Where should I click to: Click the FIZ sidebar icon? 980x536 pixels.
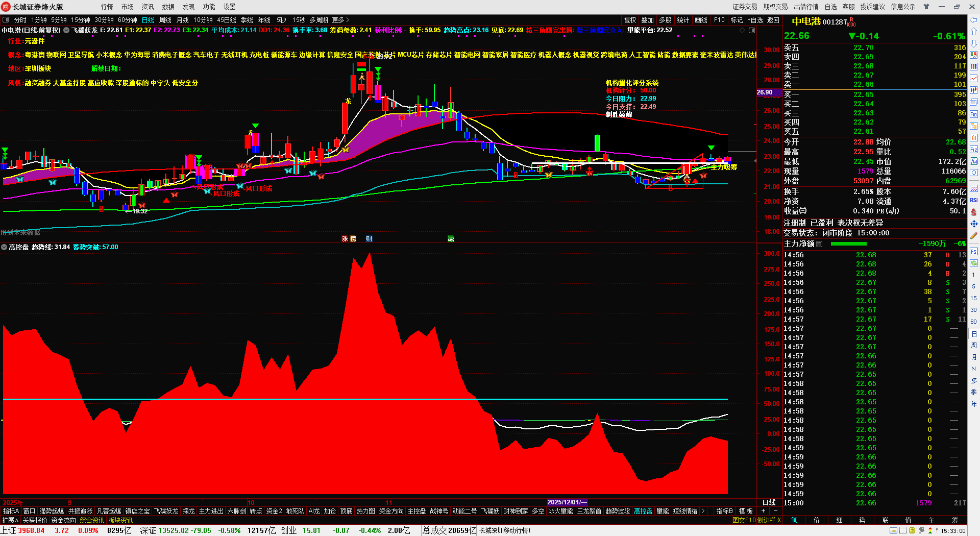(x=974, y=150)
